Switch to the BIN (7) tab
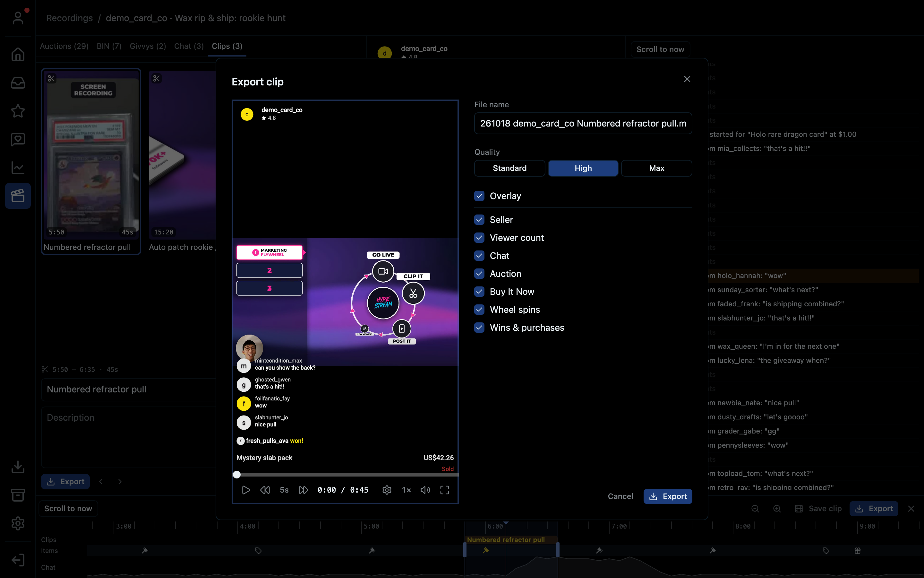Image resolution: width=924 pixels, height=578 pixels. (109, 46)
